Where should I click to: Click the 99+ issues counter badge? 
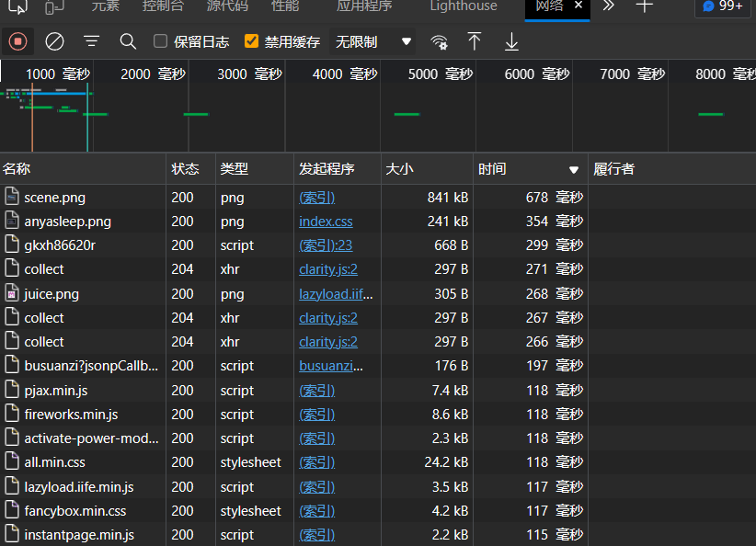[x=722, y=6]
